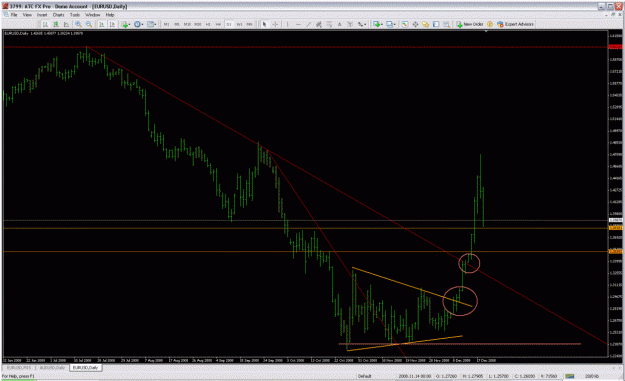Click the connection status bars icon
This screenshot has width=625, height=381.
click(570, 376)
